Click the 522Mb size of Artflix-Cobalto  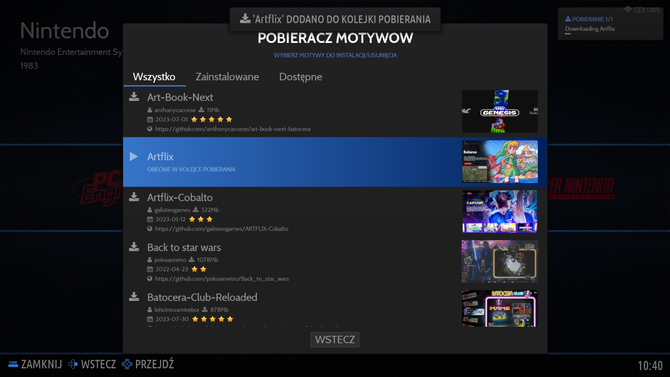pyautogui.click(x=210, y=210)
